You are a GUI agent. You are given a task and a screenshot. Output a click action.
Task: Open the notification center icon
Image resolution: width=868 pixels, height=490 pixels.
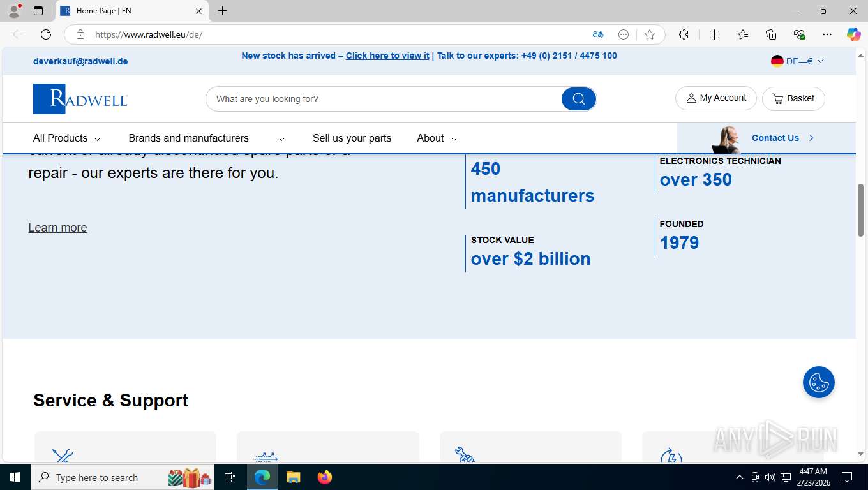(847, 477)
